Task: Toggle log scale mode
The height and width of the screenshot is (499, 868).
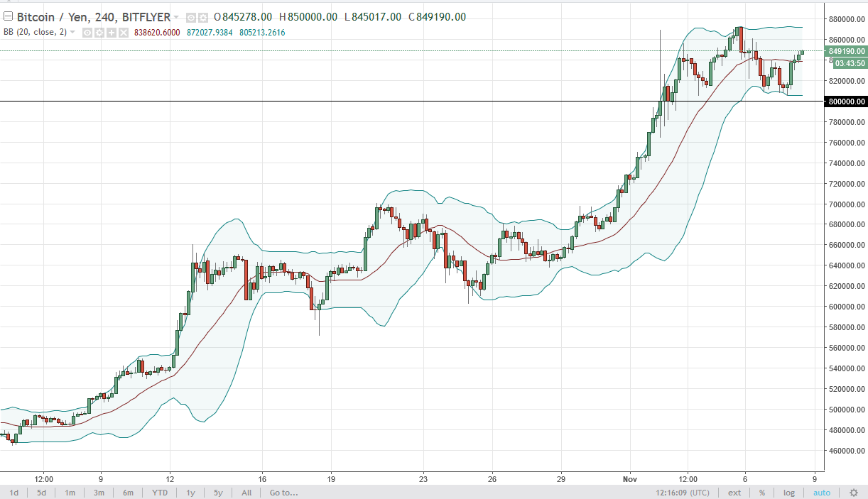Action: click(789, 493)
